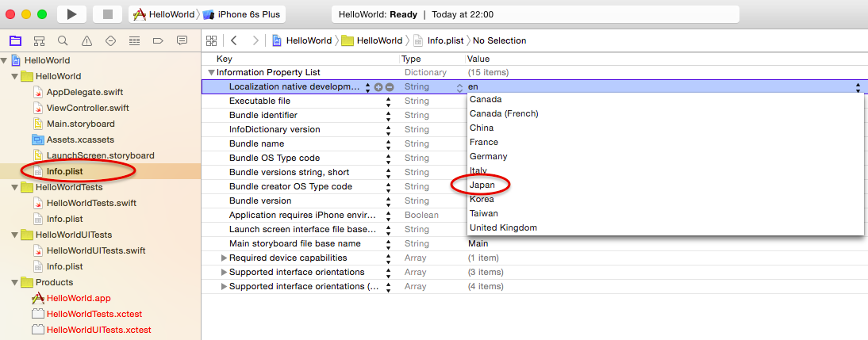The width and height of the screenshot is (868, 340).
Task: Open the related items grid menu
Action: click(211, 40)
